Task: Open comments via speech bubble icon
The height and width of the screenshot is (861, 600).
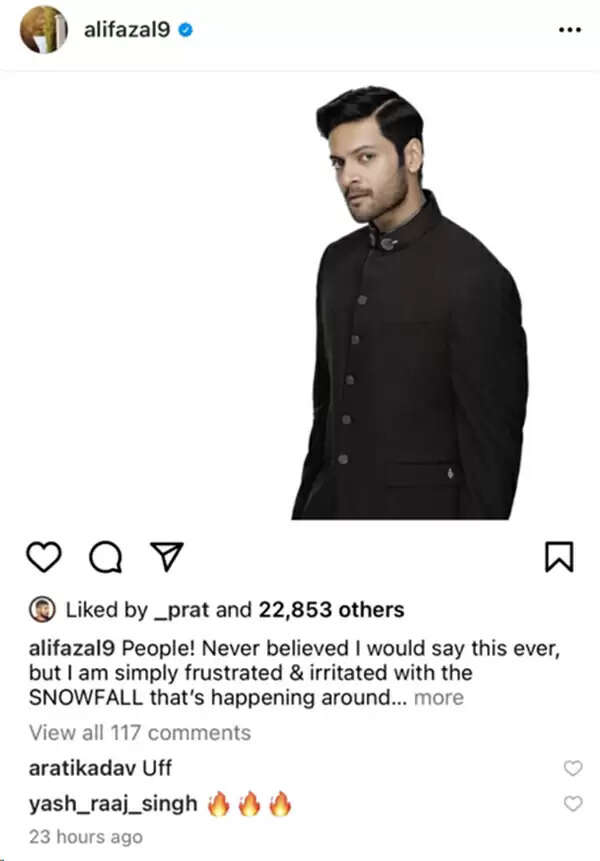Action: click(105, 557)
